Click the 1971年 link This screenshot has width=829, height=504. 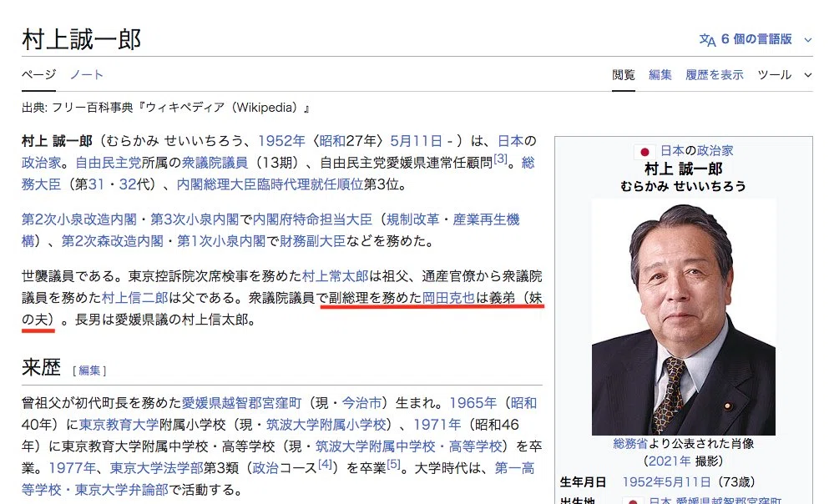click(437, 425)
